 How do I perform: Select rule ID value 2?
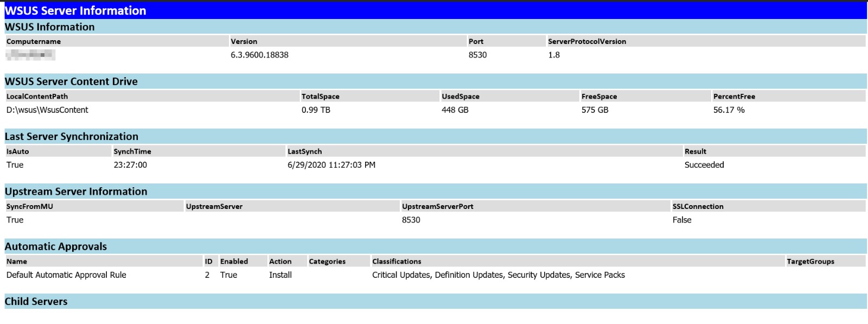click(x=207, y=275)
